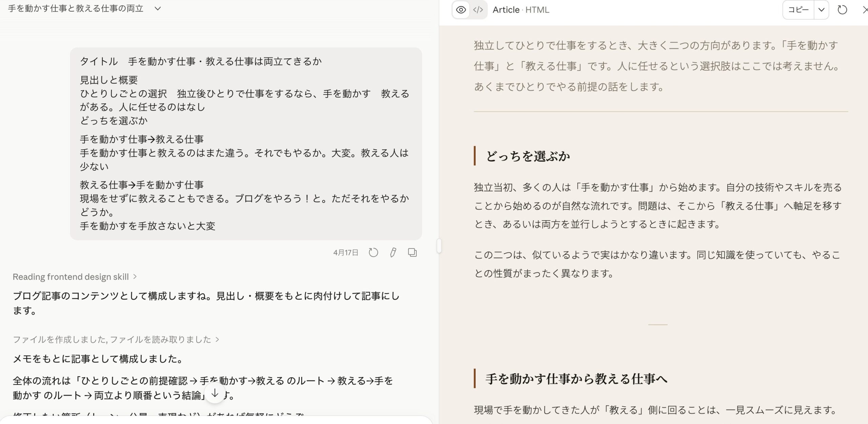Viewport: 868px width, 424px height.
Task: Click the edit pencil icon under message
Action: (x=393, y=252)
